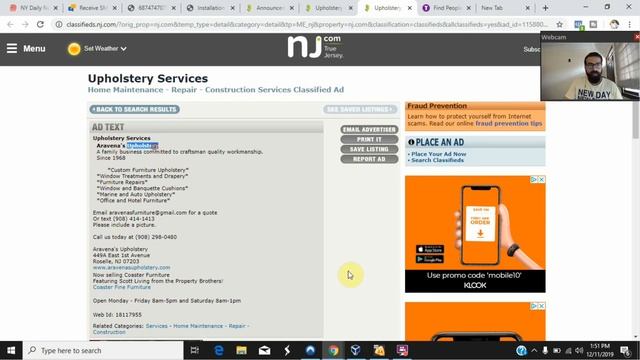Image resolution: width=640 pixels, height=360 pixels.
Task: Click the Klook promo ad image
Action: [x=475, y=234]
